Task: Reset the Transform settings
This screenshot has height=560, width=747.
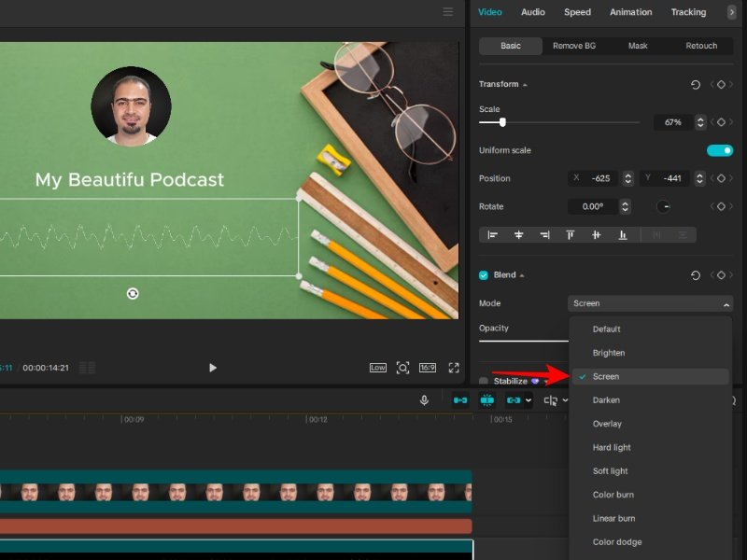Action: (x=695, y=85)
